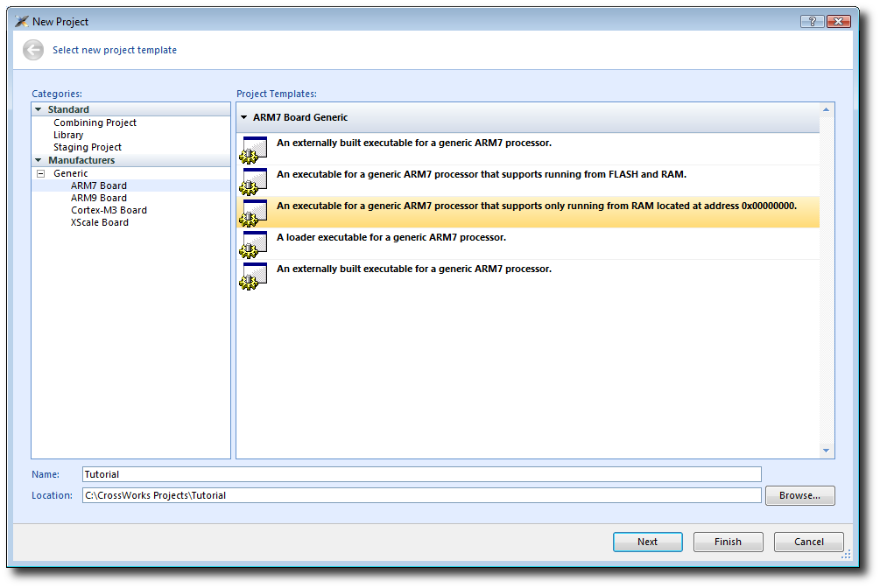Select ARM9 Board in the categories tree
The image size is (880, 588).
coord(98,198)
